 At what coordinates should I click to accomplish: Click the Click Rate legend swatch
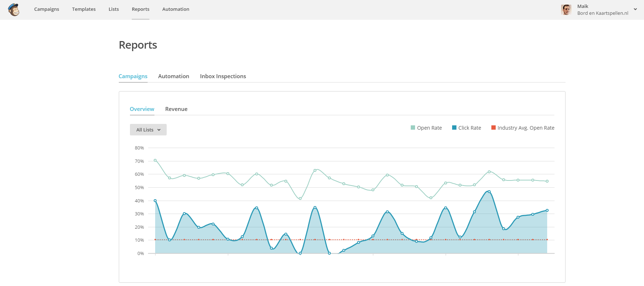(454, 128)
